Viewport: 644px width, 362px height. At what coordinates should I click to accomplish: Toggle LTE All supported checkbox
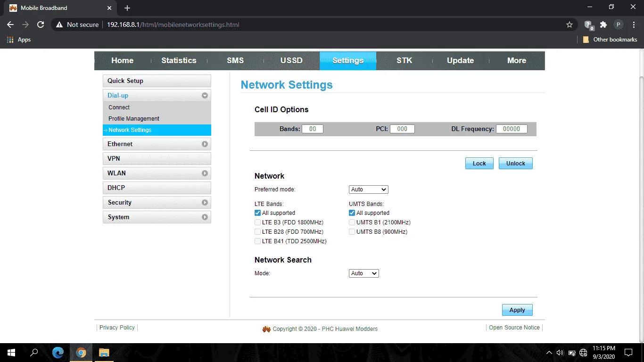pos(257,213)
